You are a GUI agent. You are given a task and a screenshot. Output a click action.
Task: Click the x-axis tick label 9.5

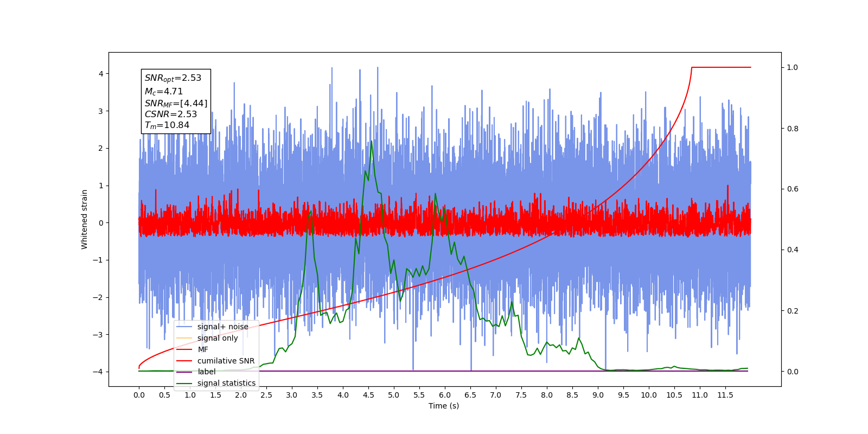click(623, 395)
